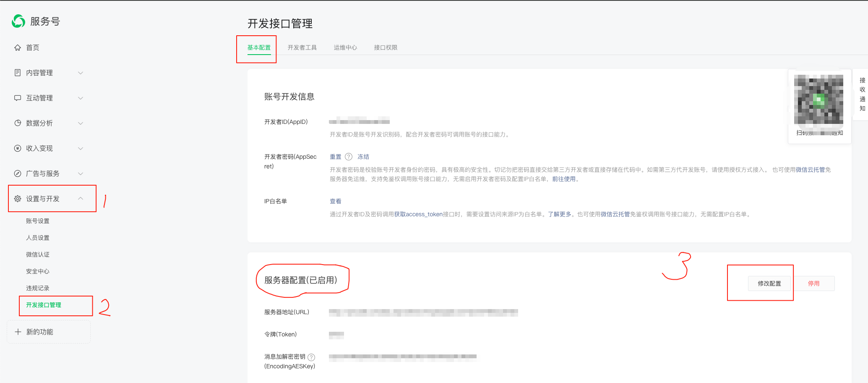Open the 接口权限 tab

[x=386, y=47]
